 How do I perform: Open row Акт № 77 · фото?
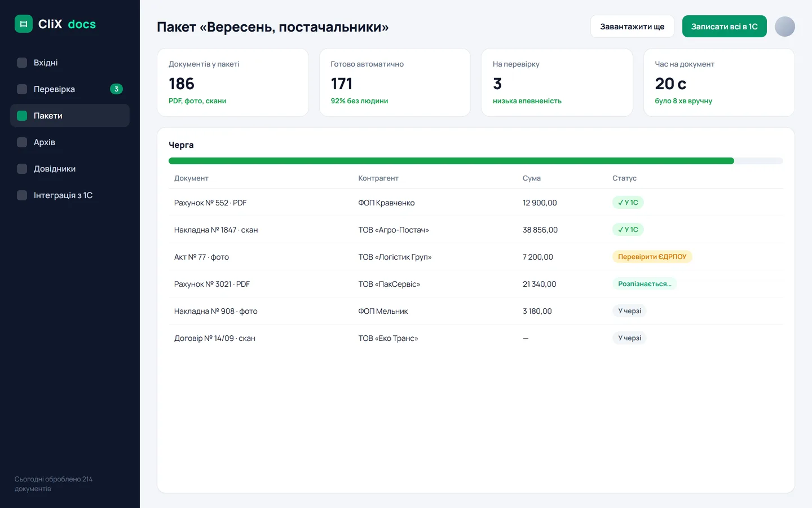(475, 257)
